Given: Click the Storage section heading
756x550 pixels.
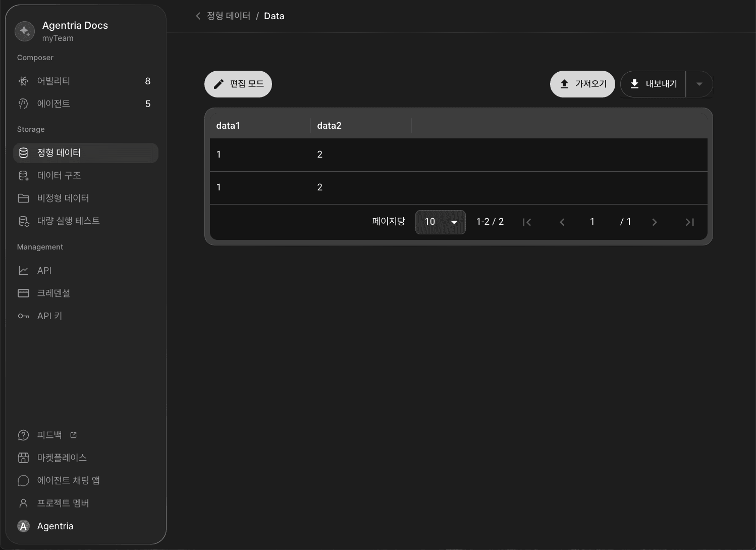Looking at the screenshot, I should click(31, 129).
